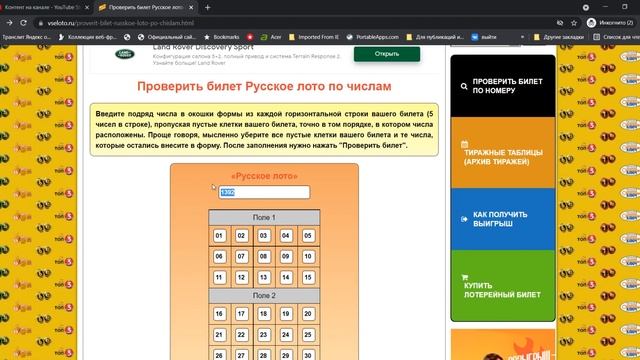The height and width of the screenshot is (360, 640).
Task: Open the PortableApps.com bookmark
Action: [373, 37]
